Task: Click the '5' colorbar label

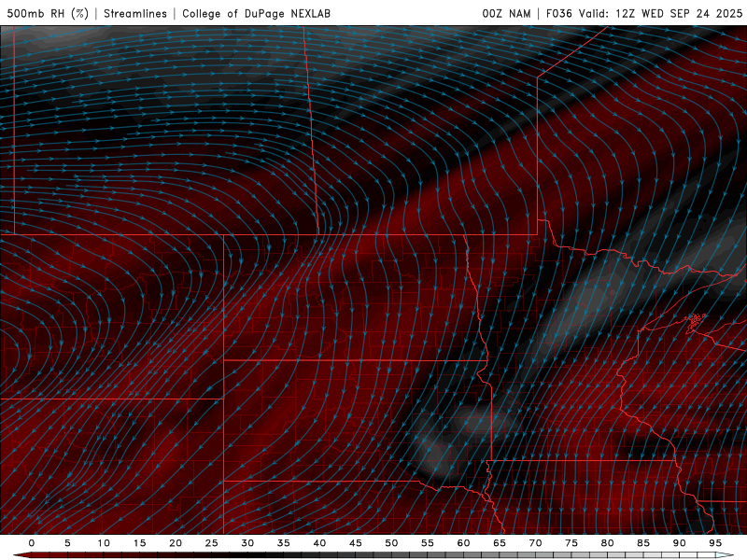Action: (x=67, y=543)
